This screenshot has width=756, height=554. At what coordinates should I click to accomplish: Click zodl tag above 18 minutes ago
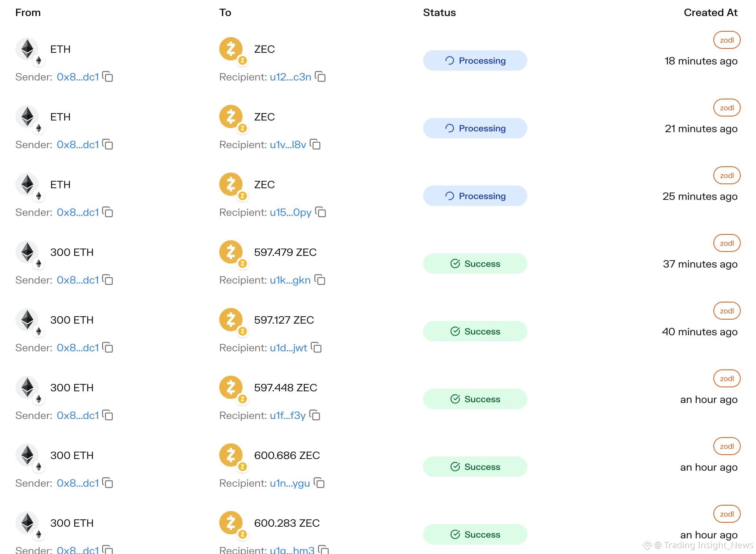(727, 40)
